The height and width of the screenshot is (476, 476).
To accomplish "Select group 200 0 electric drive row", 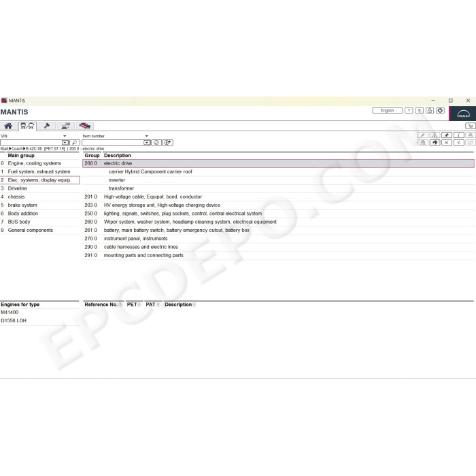I will (278, 163).
